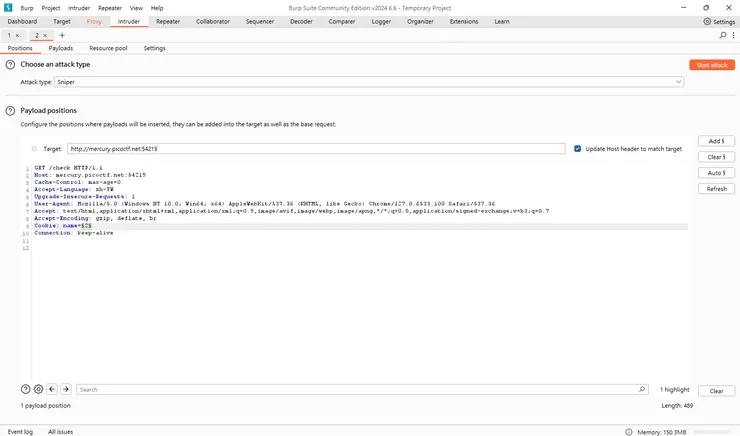Open the Resource pool sub-tab
Viewport: 740px width, 436px height.
pyautogui.click(x=109, y=48)
